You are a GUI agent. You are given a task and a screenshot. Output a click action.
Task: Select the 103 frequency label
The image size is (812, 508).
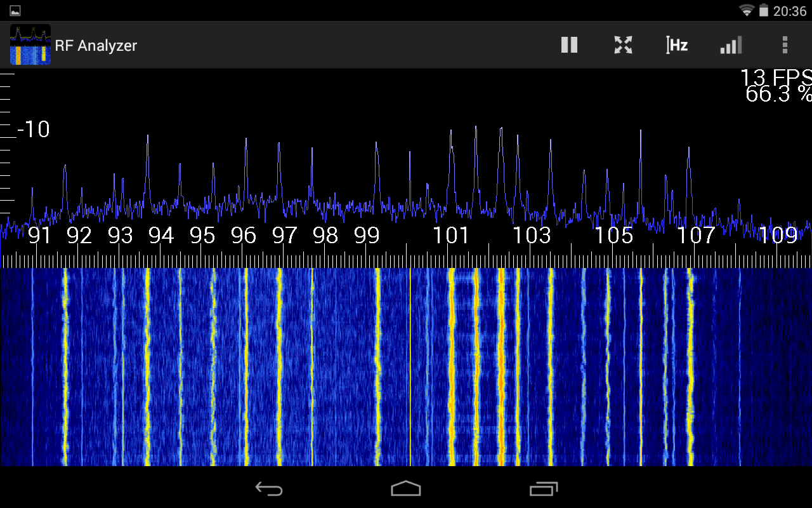pos(532,236)
